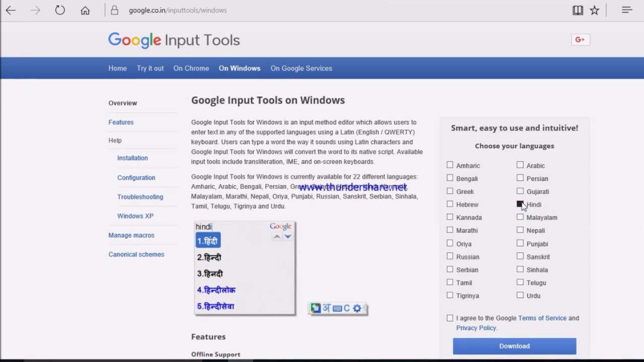644x362 pixels.
Task: Check the Sinhala language box
Action: 520,269
